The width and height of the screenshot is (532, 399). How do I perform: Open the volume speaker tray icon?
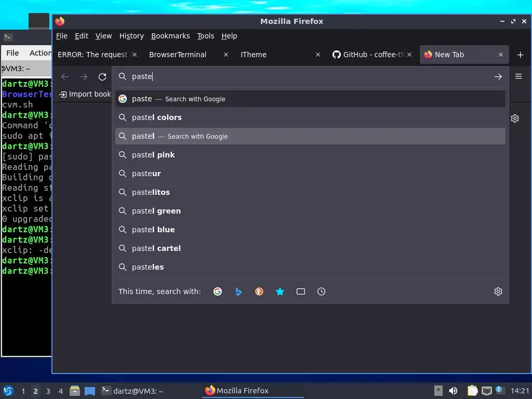(453, 391)
